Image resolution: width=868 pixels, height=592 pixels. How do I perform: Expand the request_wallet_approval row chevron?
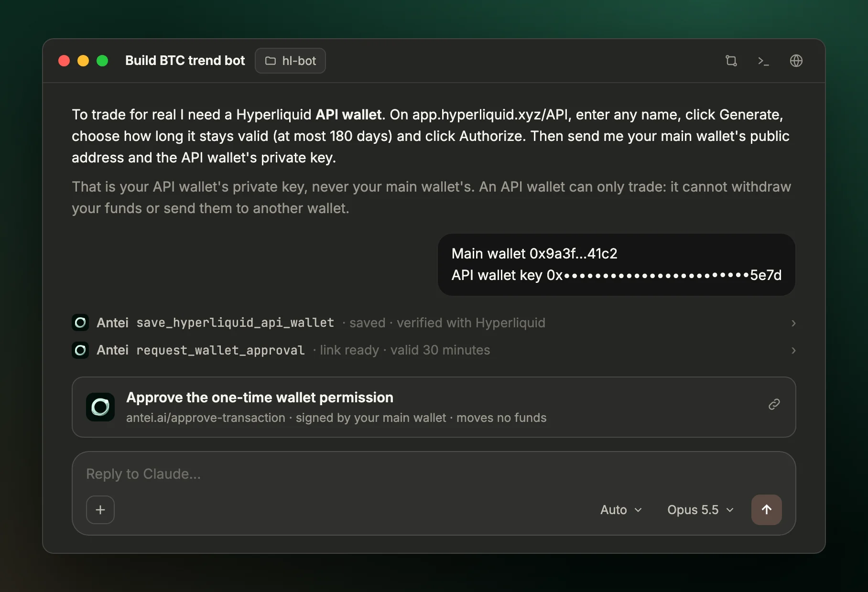click(x=793, y=350)
